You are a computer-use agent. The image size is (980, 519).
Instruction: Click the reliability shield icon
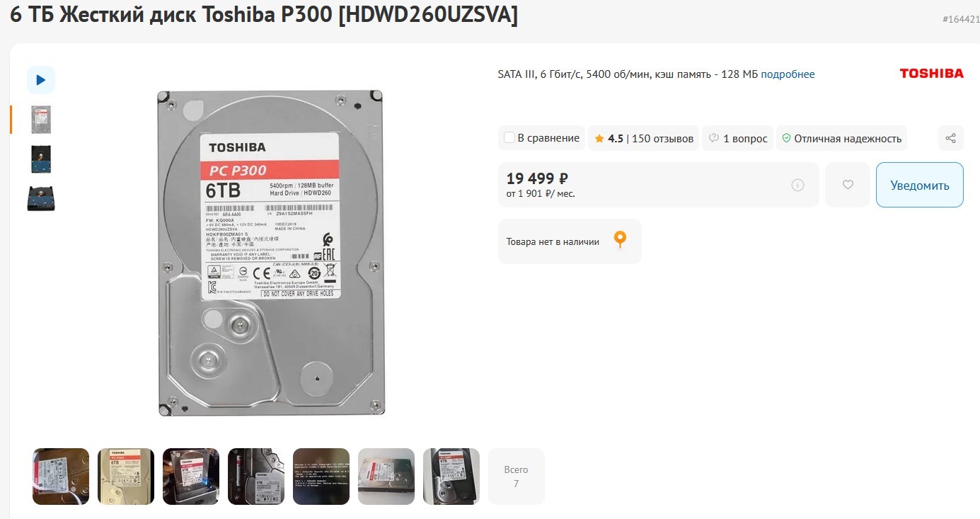(785, 138)
